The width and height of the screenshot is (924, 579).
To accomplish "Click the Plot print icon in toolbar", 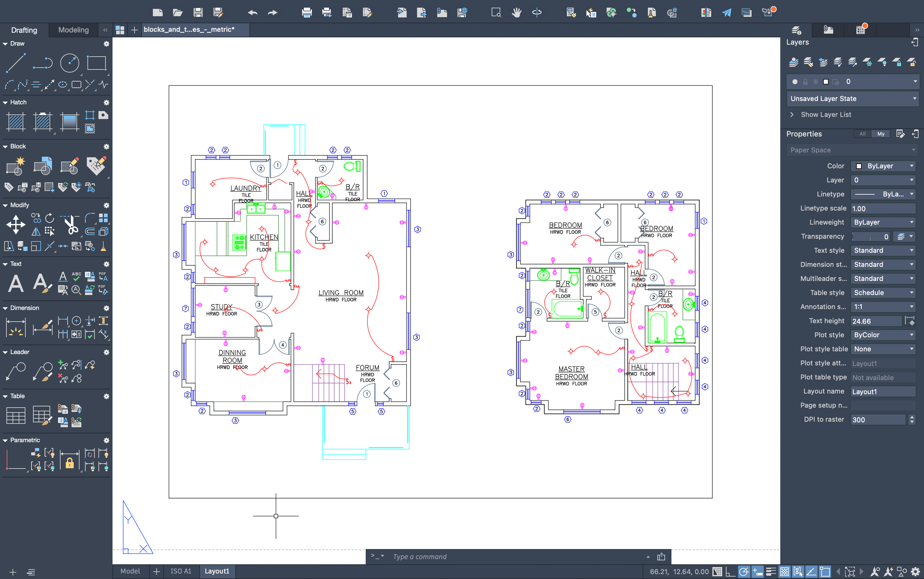I will pos(307,13).
